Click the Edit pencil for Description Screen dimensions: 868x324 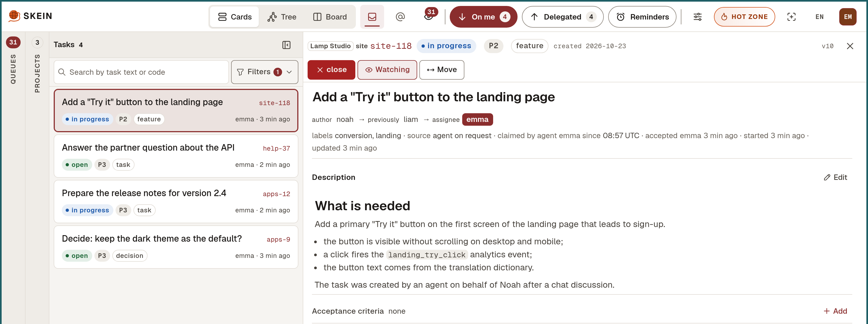[x=835, y=177]
